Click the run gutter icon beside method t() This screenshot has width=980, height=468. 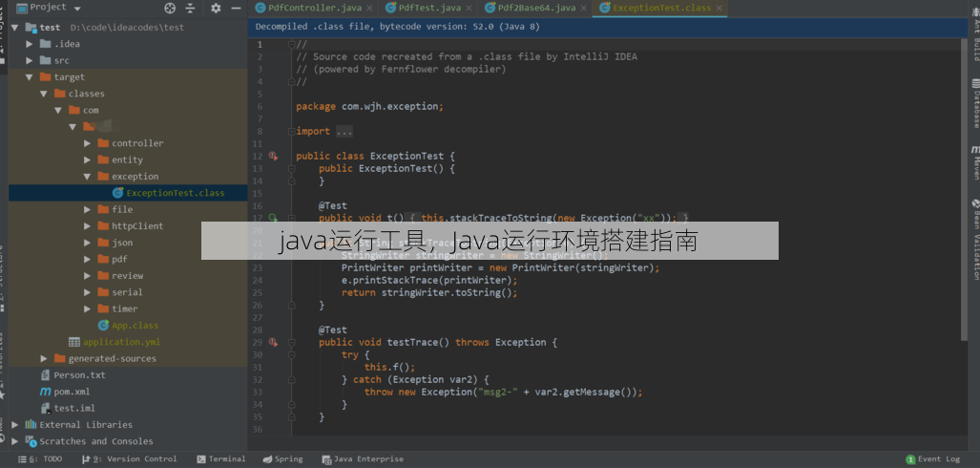pyautogui.click(x=273, y=218)
